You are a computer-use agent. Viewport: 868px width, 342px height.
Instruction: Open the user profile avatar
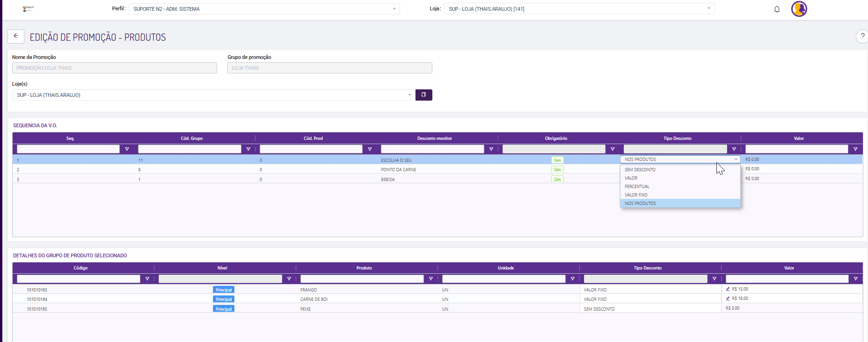coord(799,9)
